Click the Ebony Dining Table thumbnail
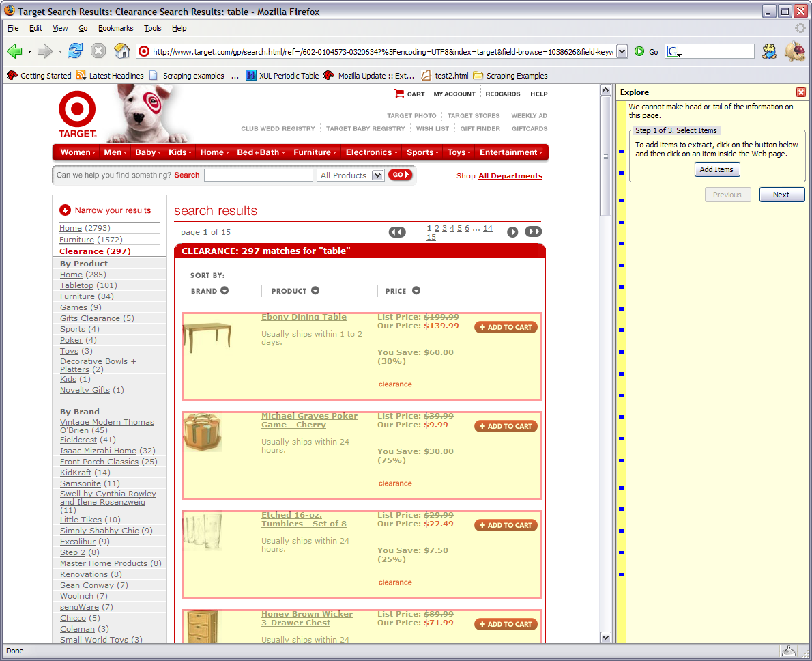The height and width of the screenshot is (661, 812). click(207, 337)
